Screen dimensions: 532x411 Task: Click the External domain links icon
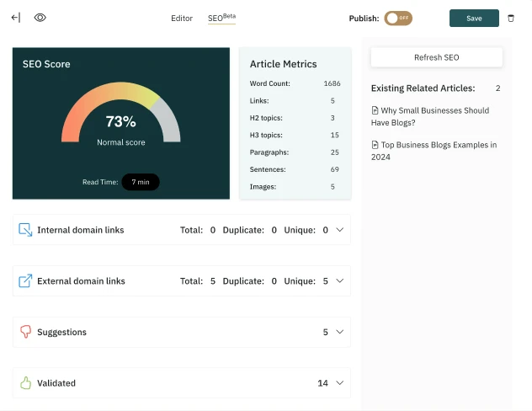[25, 280]
